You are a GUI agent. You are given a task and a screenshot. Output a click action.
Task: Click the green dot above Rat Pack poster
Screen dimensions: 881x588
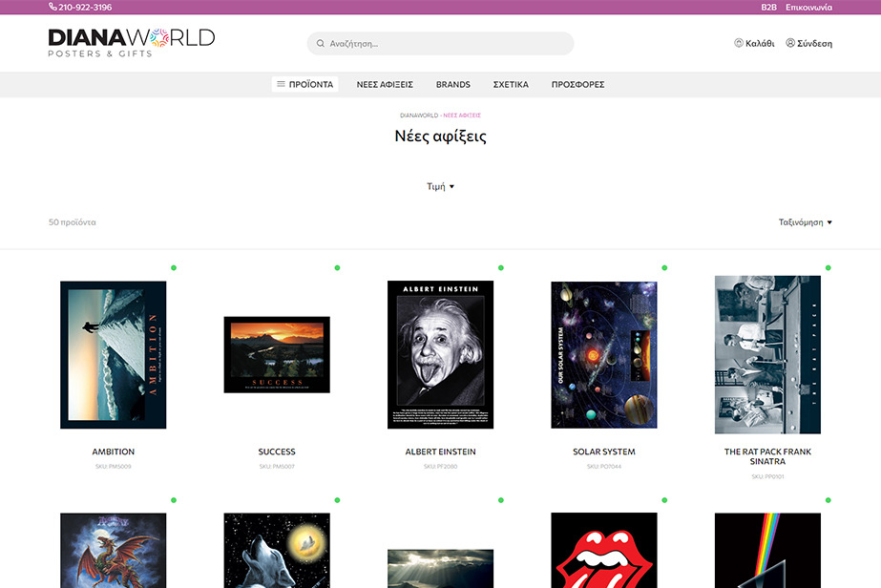pyautogui.click(x=828, y=267)
